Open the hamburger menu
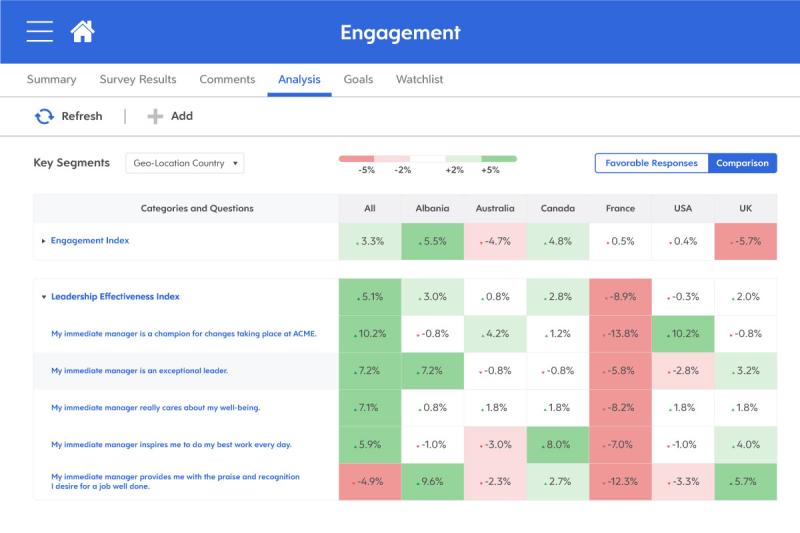This screenshot has width=800, height=533. [x=39, y=32]
